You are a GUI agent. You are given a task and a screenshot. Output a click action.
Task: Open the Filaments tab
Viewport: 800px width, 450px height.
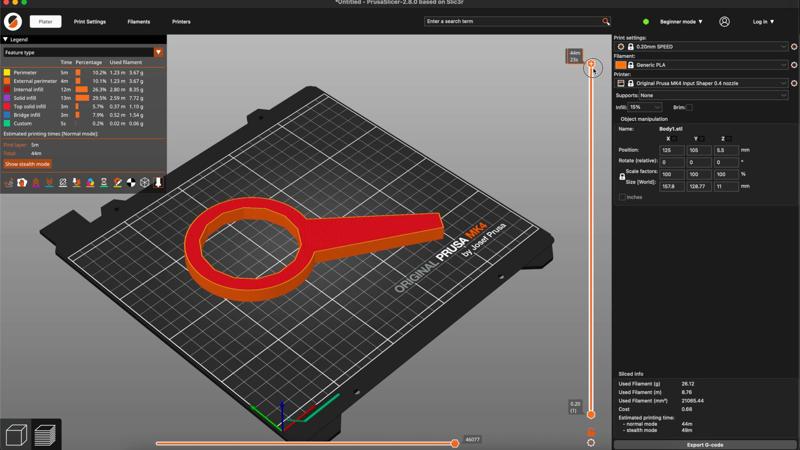pyautogui.click(x=139, y=21)
